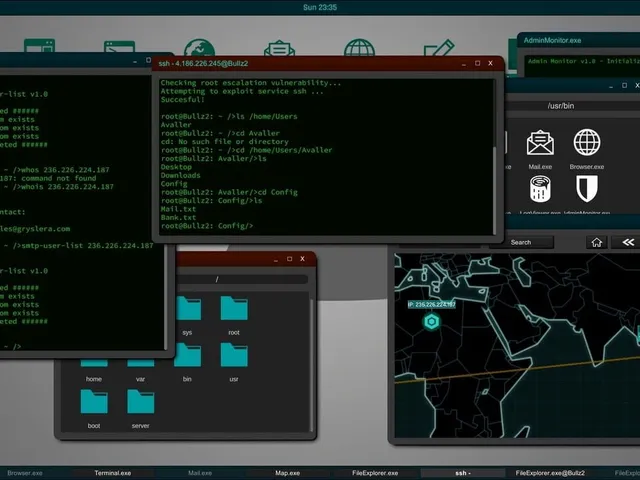Click the Search field in the map window
This screenshot has height=480, width=640.
(x=521, y=242)
